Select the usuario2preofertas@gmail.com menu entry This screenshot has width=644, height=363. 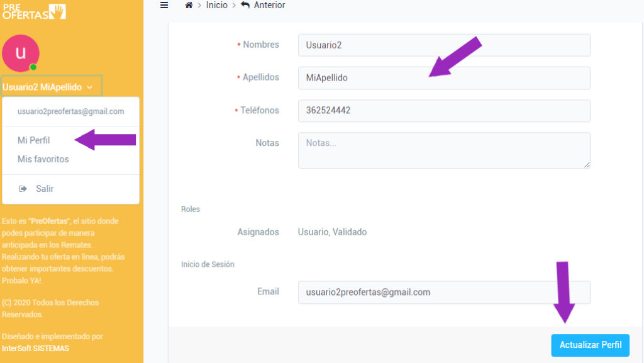(70, 111)
